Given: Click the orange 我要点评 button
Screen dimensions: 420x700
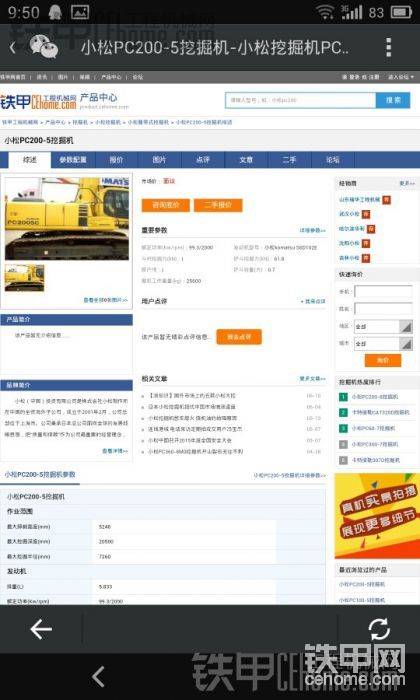Looking at the screenshot, I should (239, 337).
